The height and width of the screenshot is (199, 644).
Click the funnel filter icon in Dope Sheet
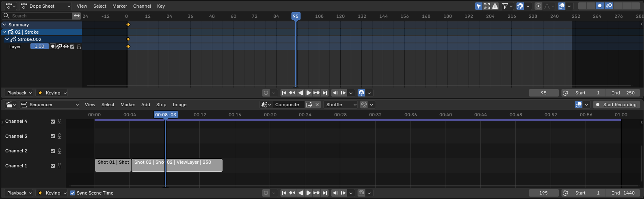click(505, 6)
